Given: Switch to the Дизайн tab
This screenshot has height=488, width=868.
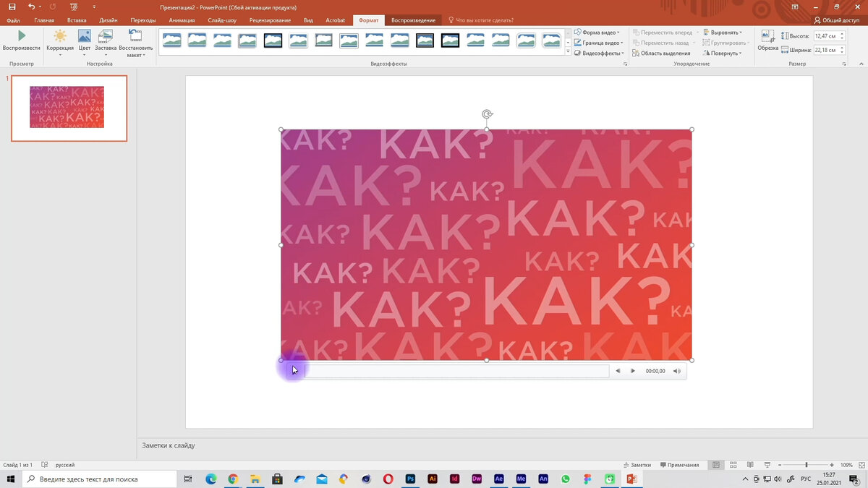Looking at the screenshot, I should pos(109,20).
